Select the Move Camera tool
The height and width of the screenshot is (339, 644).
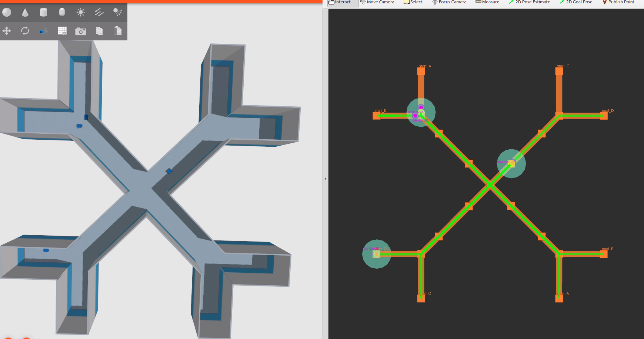377,2
